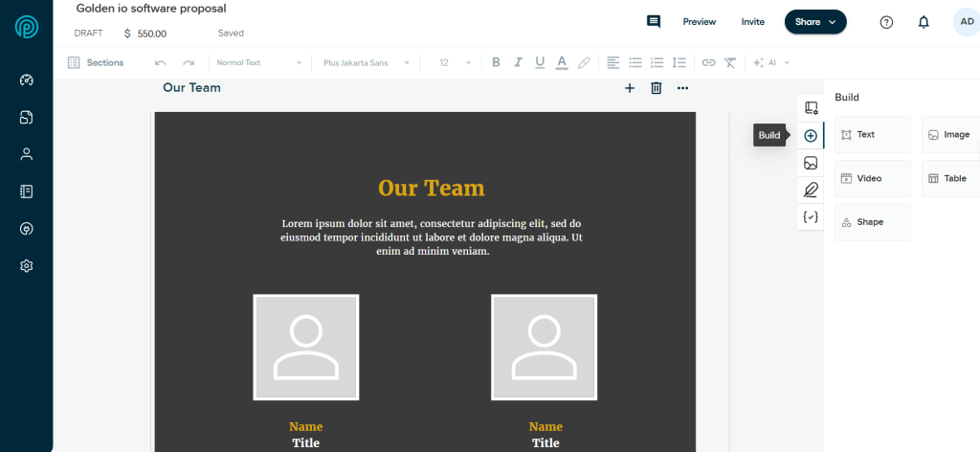Select the Our Team gold heading

coord(432,188)
